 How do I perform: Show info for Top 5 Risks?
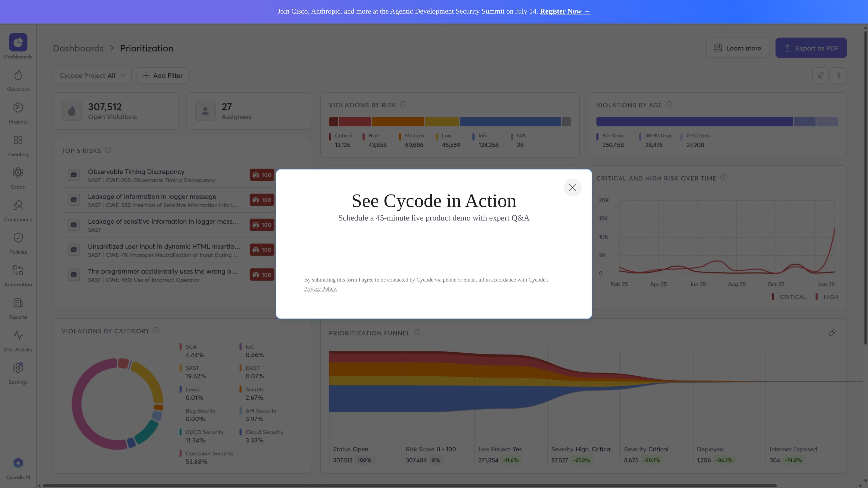tap(108, 150)
